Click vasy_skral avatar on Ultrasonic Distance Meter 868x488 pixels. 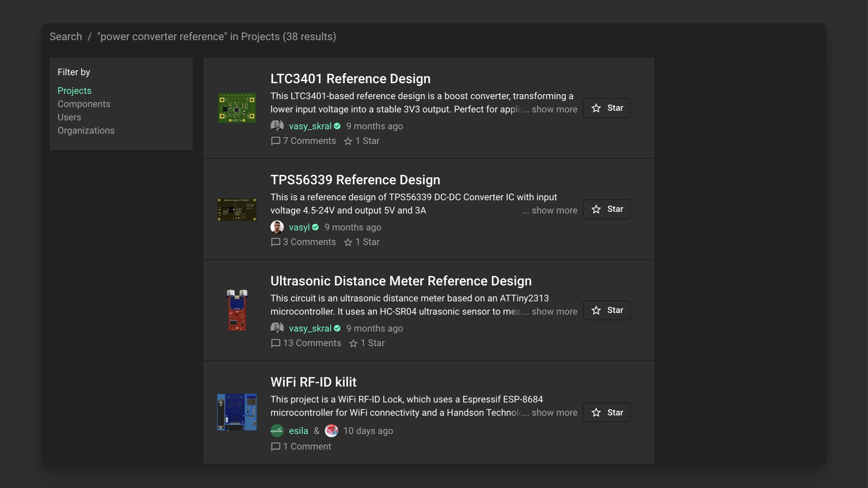tap(277, 328)
